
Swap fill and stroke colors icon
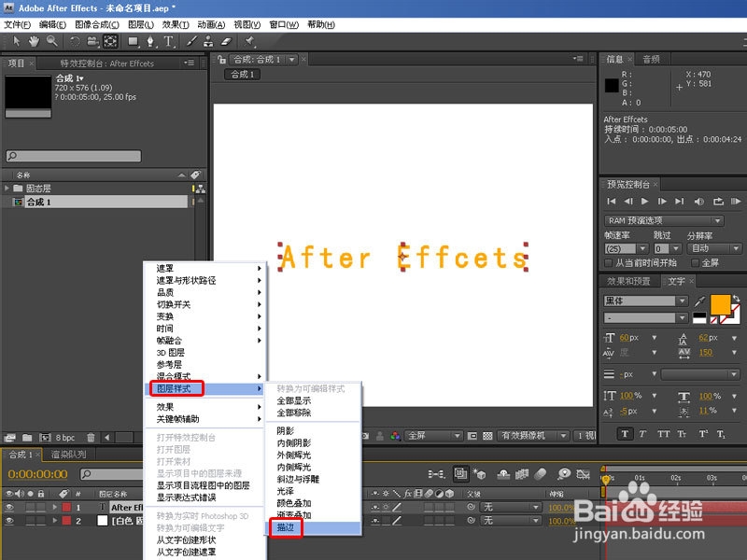click(736, 299)
